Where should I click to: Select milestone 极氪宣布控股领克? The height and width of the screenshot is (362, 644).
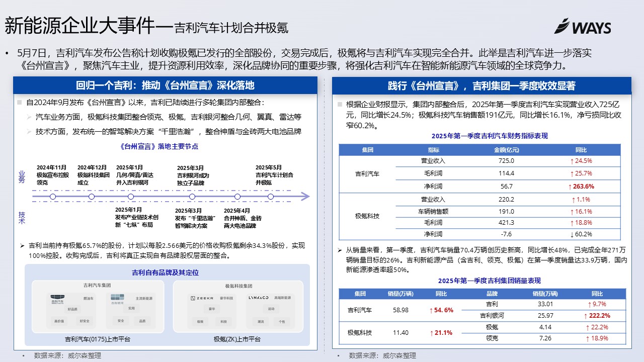click(52, 179)
